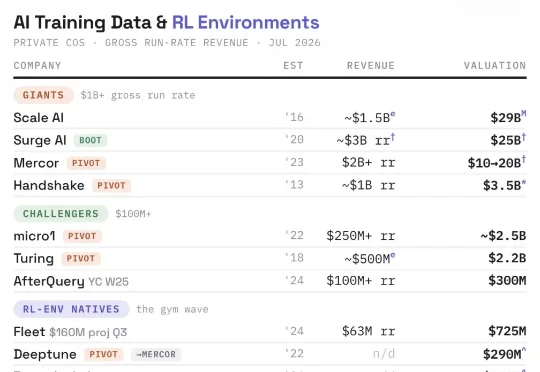Click Mercor's '23 founding year

294,162
